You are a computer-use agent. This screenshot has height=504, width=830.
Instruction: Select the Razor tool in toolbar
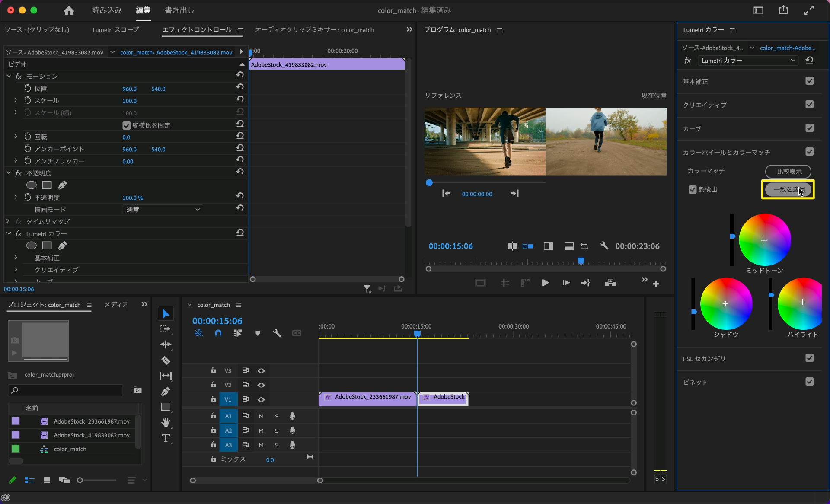click(x=166, y=360)
